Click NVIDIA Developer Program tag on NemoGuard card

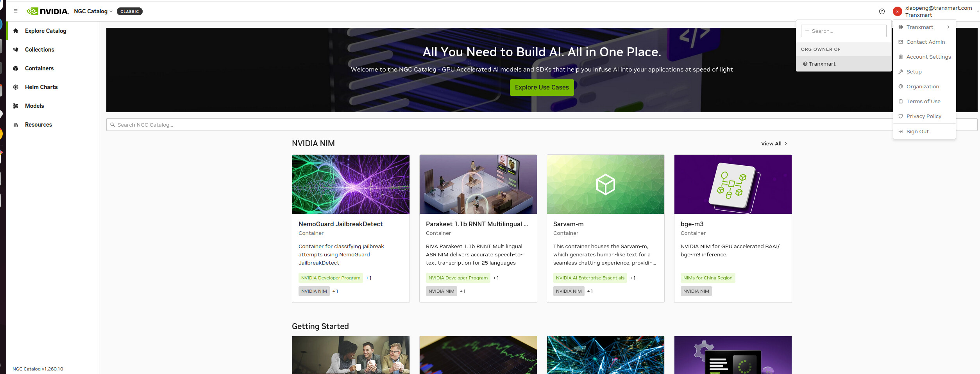(x=331, y=278)
